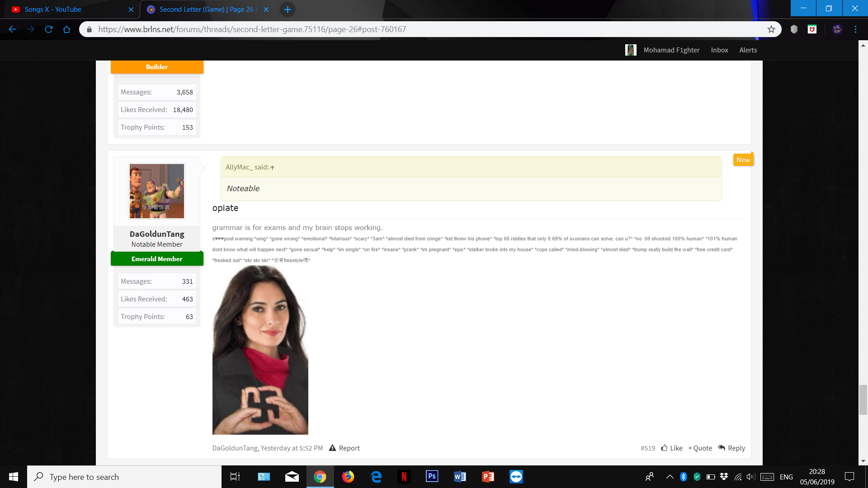Viewport: 868px width, 488px height.
Task: Open the browser home page
Action: click(x=66, y=29)
